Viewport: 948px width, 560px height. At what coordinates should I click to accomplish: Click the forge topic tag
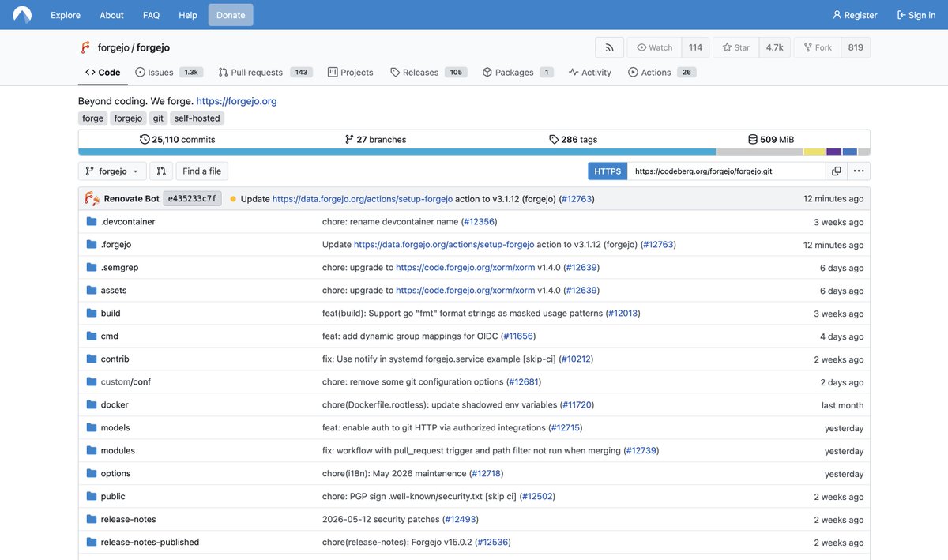tap(92, 118)
